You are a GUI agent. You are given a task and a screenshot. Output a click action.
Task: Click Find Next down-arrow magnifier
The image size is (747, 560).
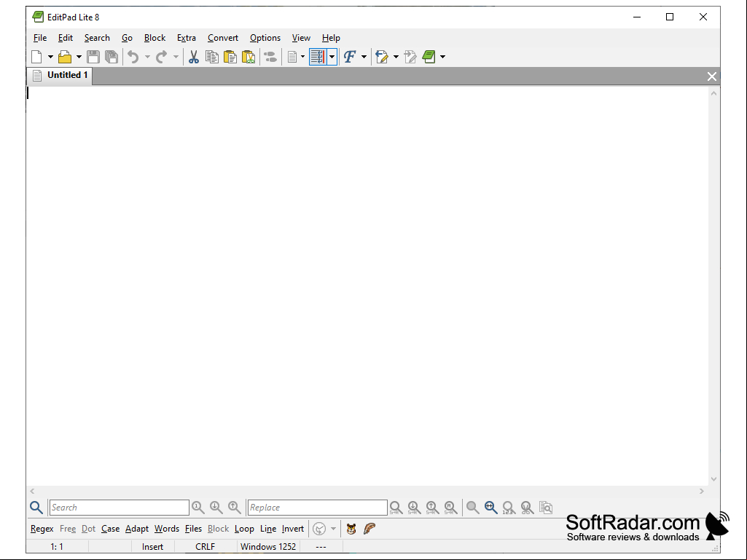tap(216, 508)
